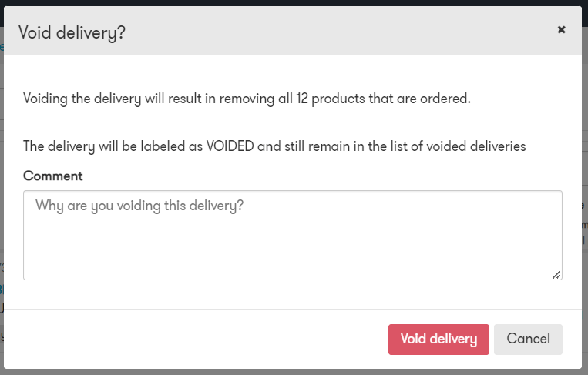Click the "Why are you voiding this delivery?" placeholder
This screenshot has height=375, width=588.
[x=139, y=206]
